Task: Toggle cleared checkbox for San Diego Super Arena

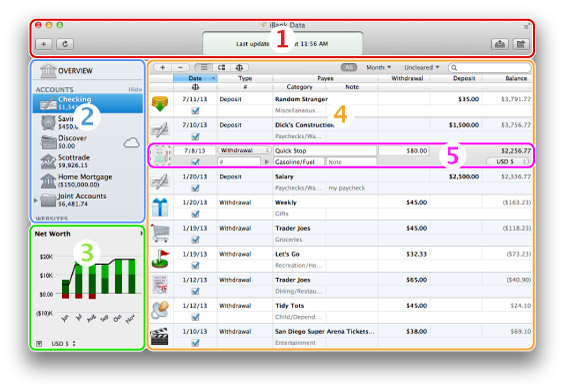Action: [x=195, y=343]
